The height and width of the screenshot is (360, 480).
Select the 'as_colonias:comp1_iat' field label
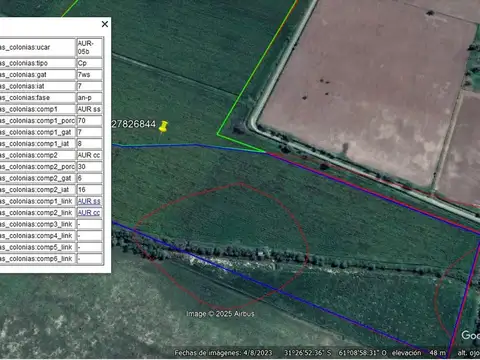point(34,144)
